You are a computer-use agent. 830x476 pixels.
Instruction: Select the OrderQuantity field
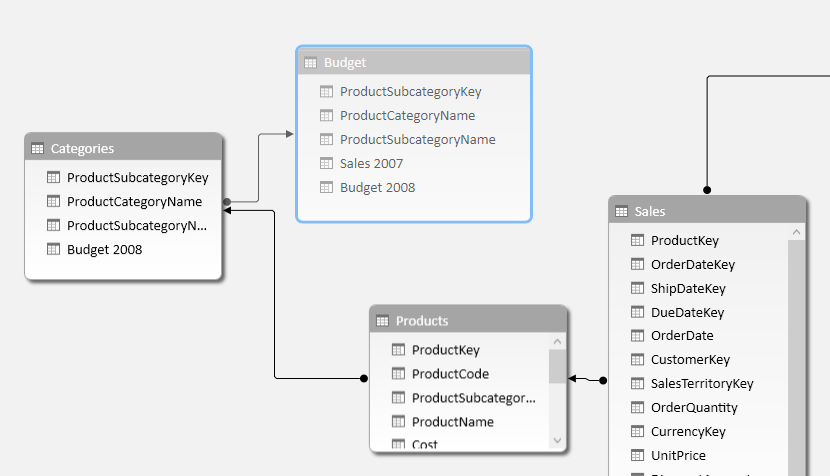[x=694, y=408]
